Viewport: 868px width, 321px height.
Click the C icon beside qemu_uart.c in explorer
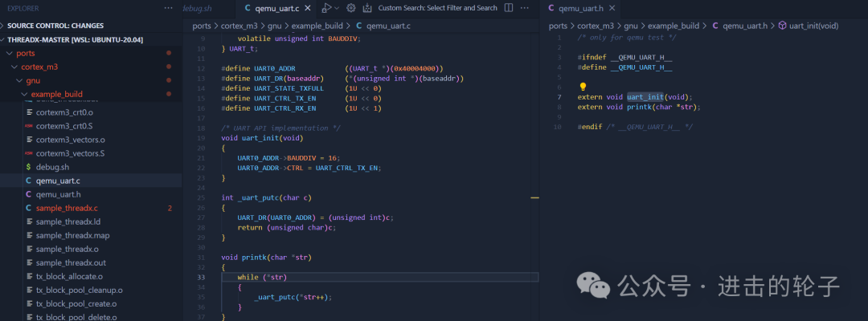28,181
